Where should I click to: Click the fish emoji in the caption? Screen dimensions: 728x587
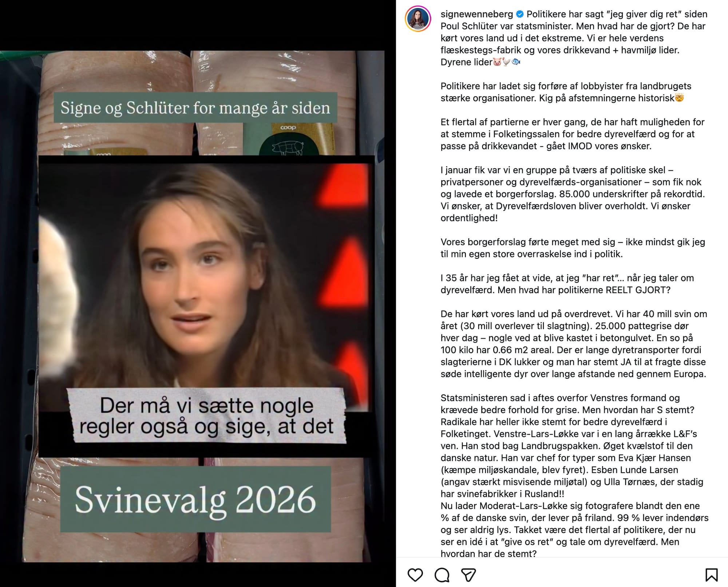click(x=516, y=62)
